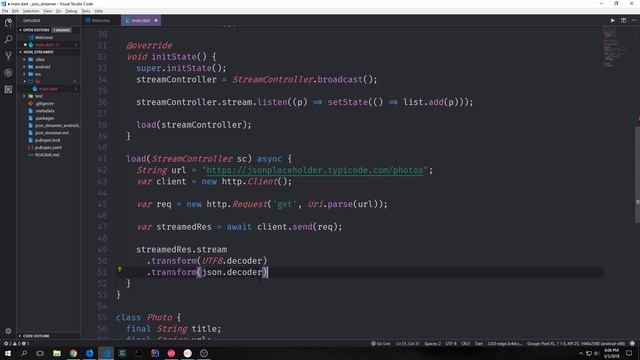The height and width of the screenshot is (360, 640).
Task: Split the editor with the split icon
Action: tap(623, 20)
